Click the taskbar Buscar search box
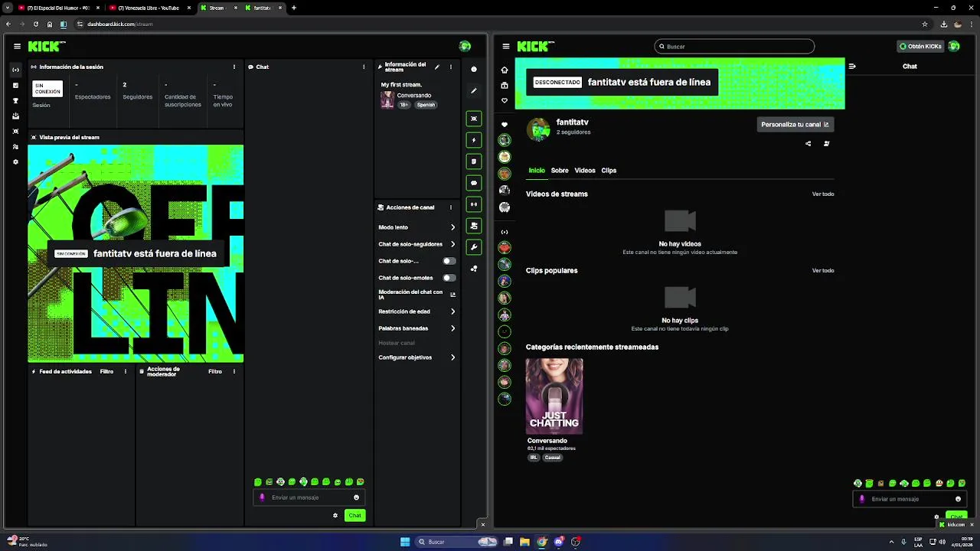 (457, 542)
